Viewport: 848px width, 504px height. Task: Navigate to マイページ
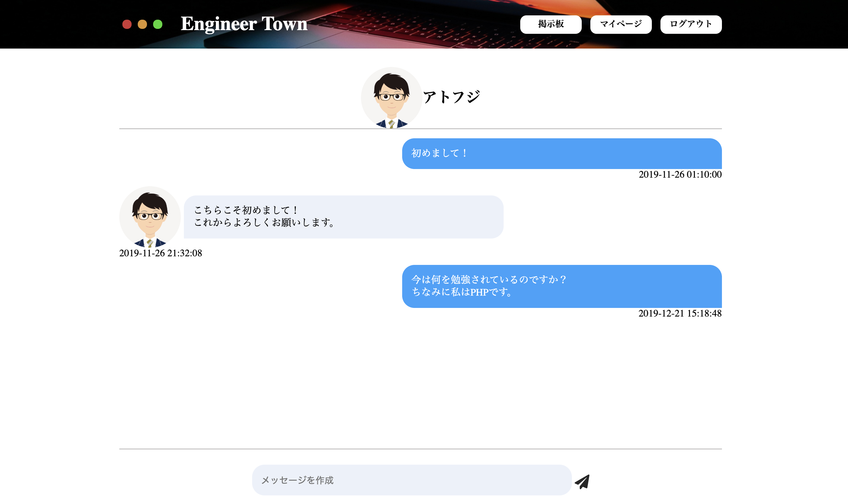click(x=621, y=24)
